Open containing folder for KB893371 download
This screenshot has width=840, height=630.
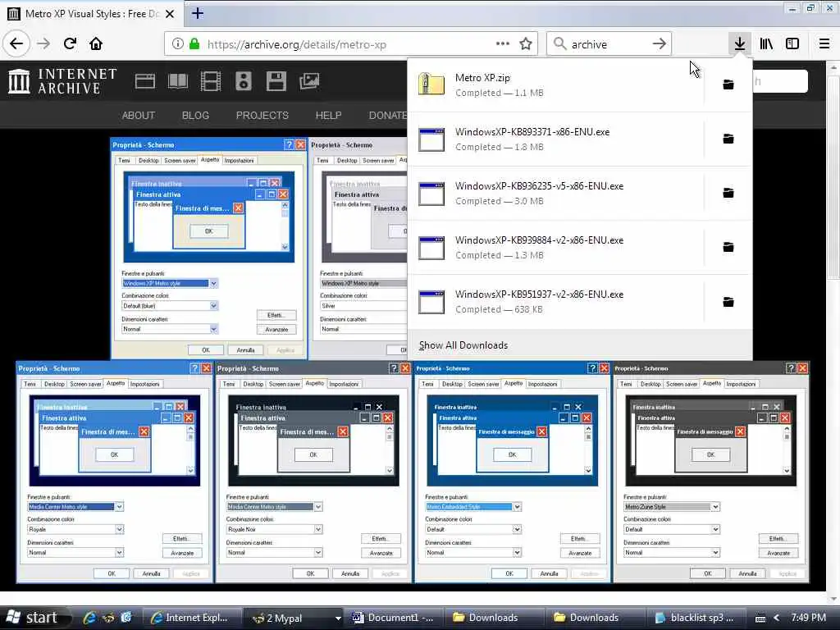(x=728, y=139)
